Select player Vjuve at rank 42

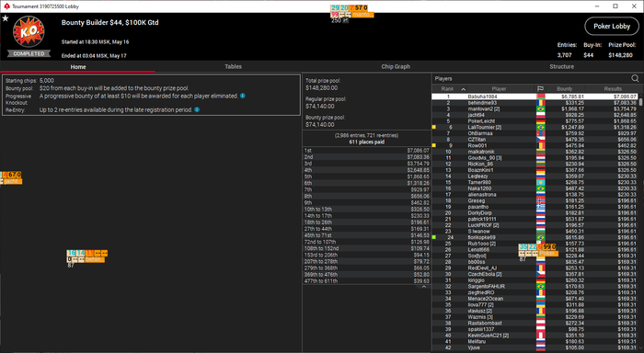tap(535, 347)
